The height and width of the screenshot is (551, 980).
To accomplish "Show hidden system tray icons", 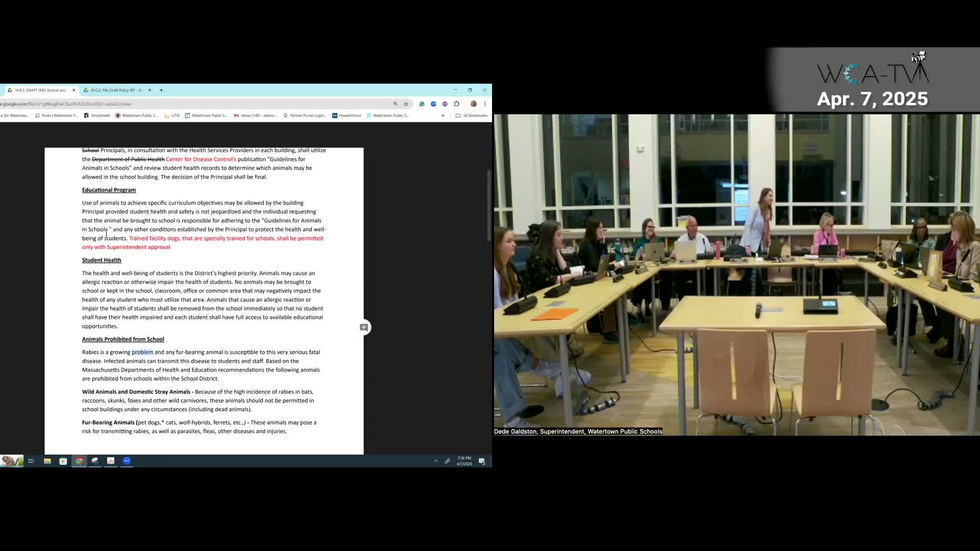I will coord(435,461).
